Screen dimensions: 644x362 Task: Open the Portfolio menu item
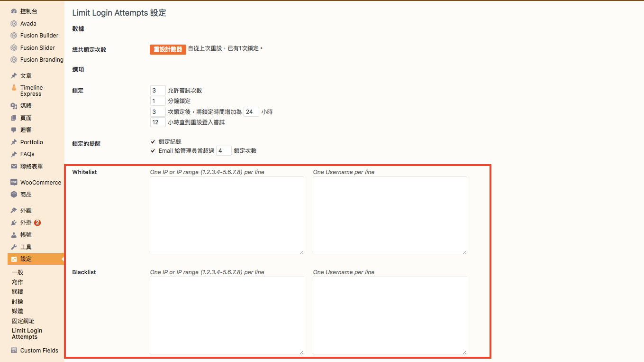[x=31, y=142]
